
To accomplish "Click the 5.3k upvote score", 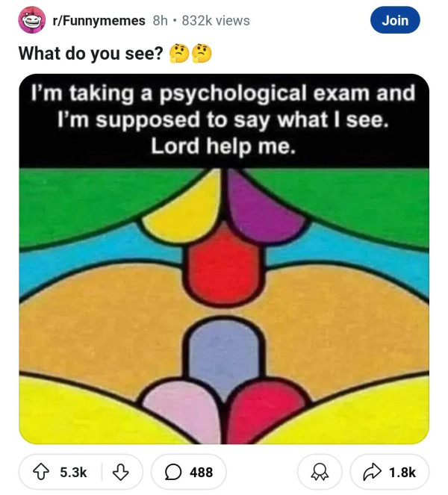I will (x=73, y=472).
